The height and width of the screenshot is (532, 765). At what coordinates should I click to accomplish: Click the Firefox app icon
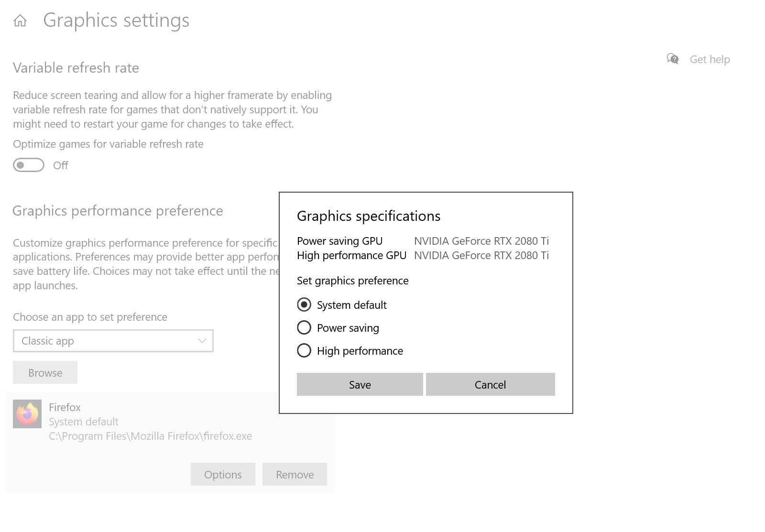[x=27, y=414]
